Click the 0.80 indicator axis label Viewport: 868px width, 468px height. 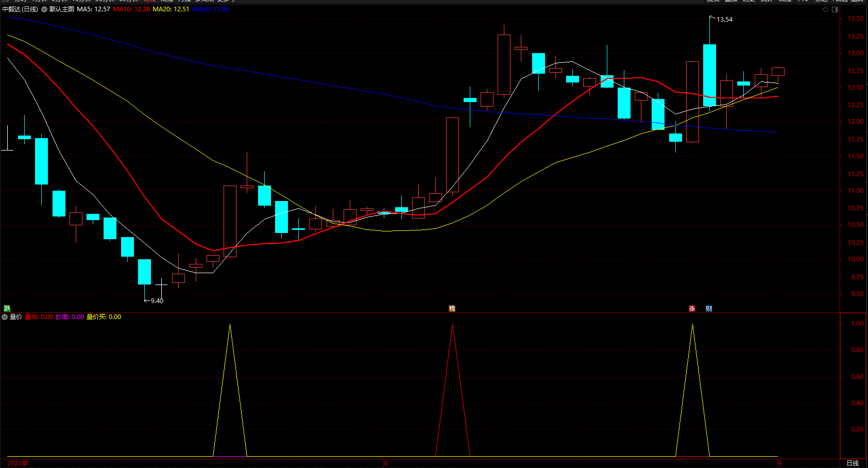[x=857, y=350]
